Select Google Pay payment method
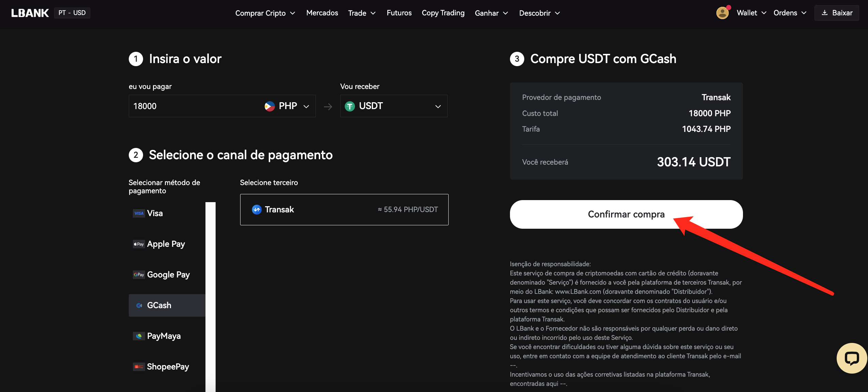Viewport: 868px width, 392px height. 167,275
